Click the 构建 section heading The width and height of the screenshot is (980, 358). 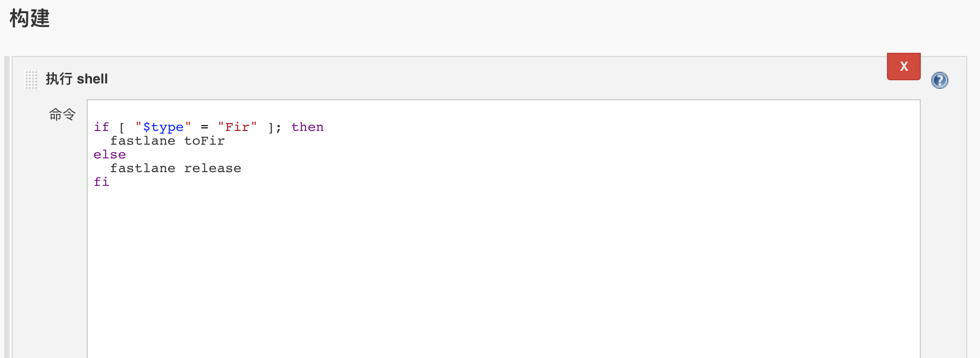tap(30, 18)
